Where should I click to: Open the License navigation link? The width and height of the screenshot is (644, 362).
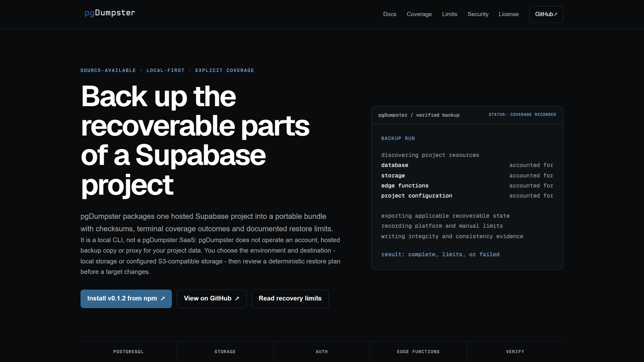[x=509, y=14]
